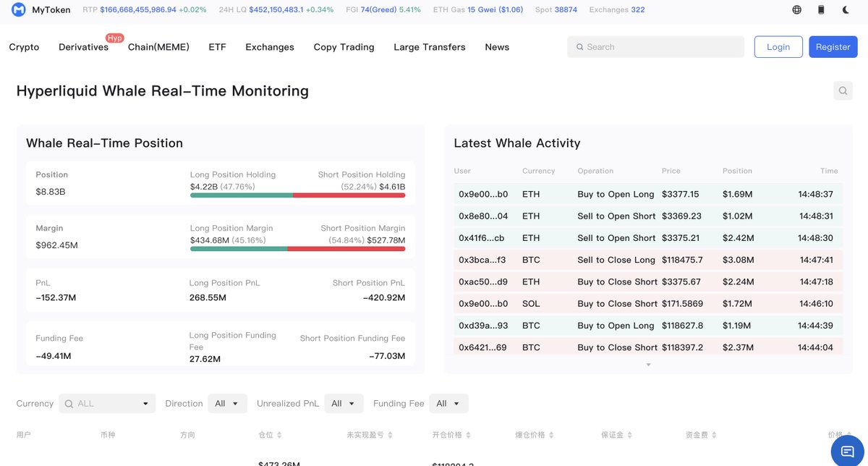Open user 0x6421...69 address

482,347
